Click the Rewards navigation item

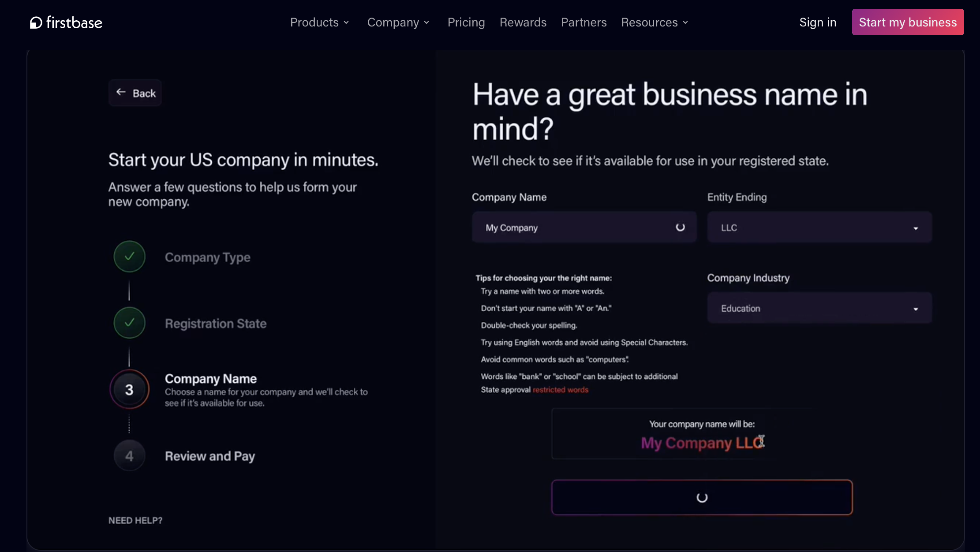[523, 22]
